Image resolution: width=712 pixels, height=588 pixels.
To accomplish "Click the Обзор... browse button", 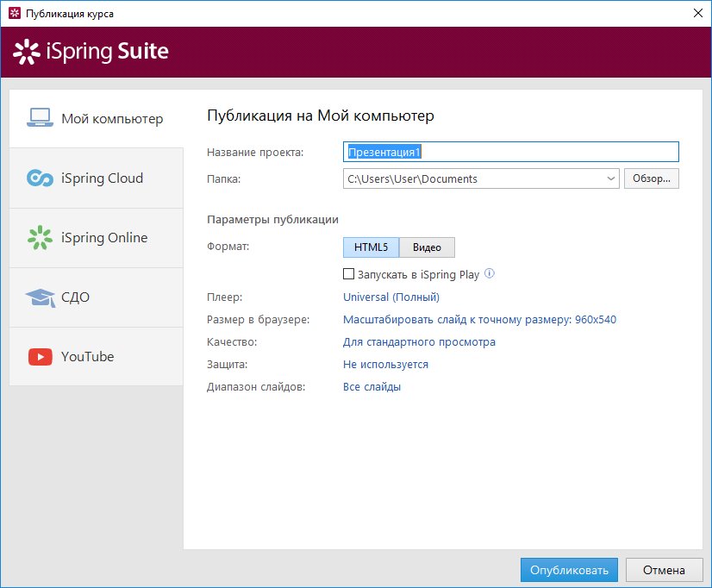I will pos(651,178).
